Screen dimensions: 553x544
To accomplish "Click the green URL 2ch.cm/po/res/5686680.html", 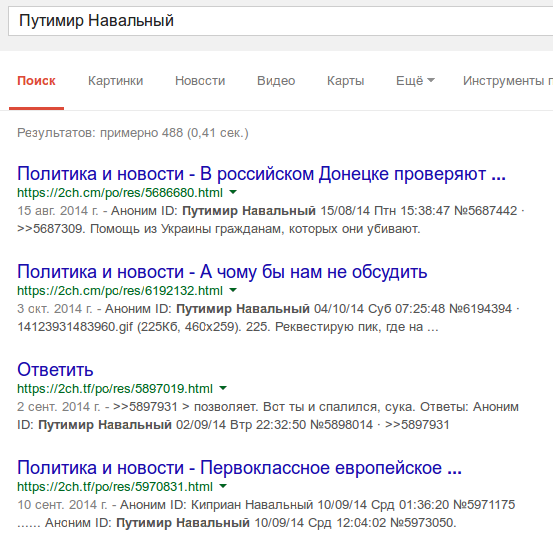I will click(120, 193).
